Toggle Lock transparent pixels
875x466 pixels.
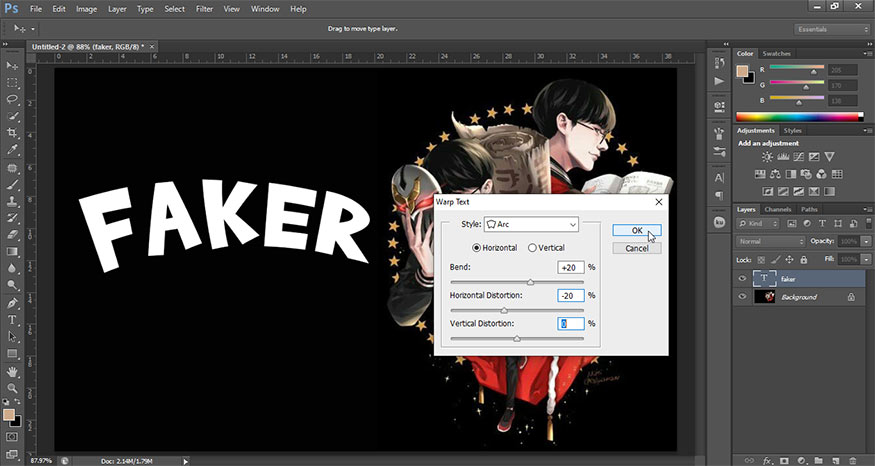[x=761, y=260]
